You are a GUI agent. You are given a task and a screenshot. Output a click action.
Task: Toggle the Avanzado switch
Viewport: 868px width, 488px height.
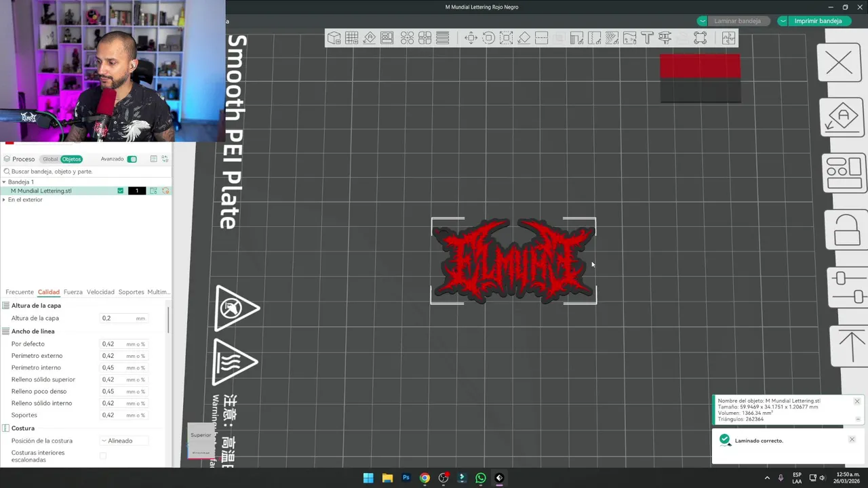[x=132, y=159]
